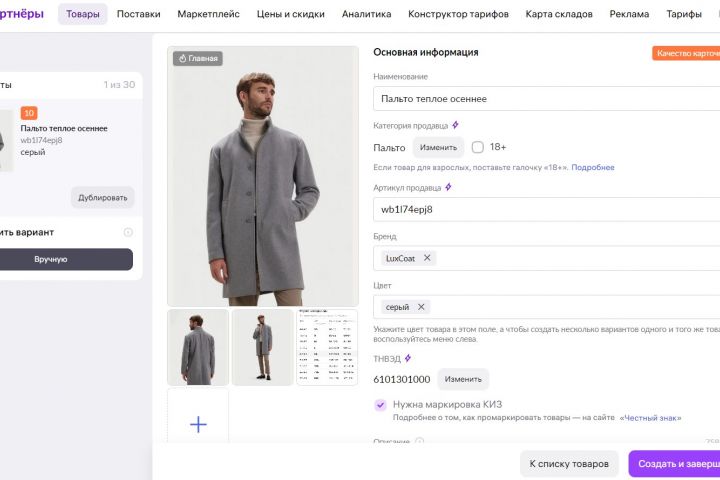
Task: Click lightning icon next to Артикул продавца
Action: pyautogui.click(x=448, y=187)
